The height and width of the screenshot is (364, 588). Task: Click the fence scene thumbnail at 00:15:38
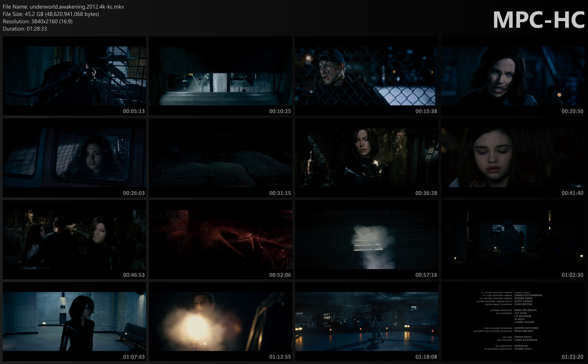[366, 76]
